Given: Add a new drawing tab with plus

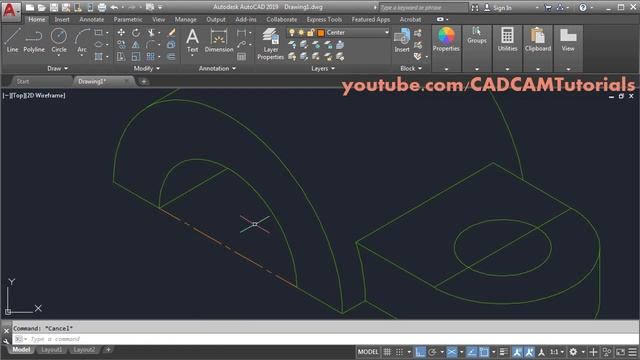Looking at the screenshot, I should pos(144,82).
